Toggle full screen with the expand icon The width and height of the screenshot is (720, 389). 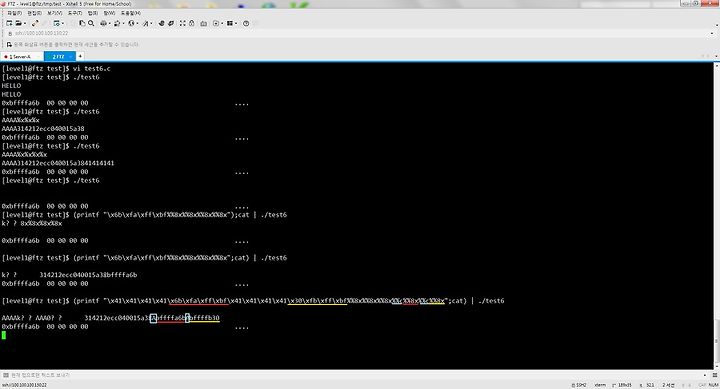(x=183, y=23)
